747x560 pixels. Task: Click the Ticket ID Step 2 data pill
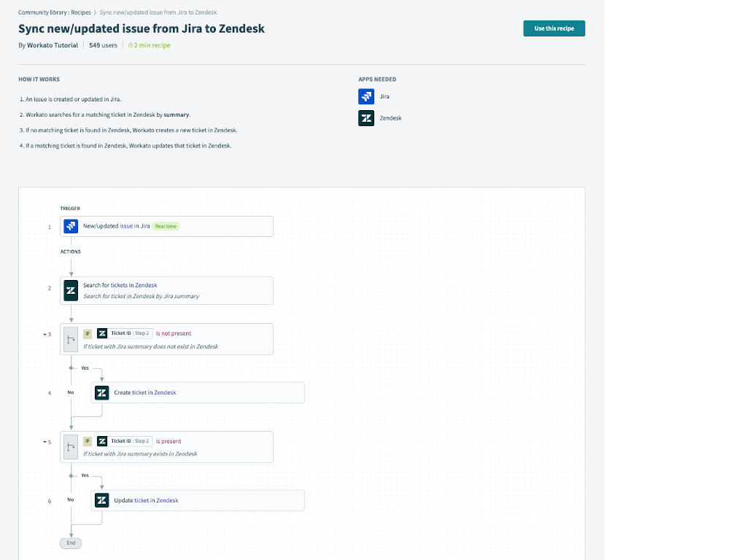[x=125, y=333]
